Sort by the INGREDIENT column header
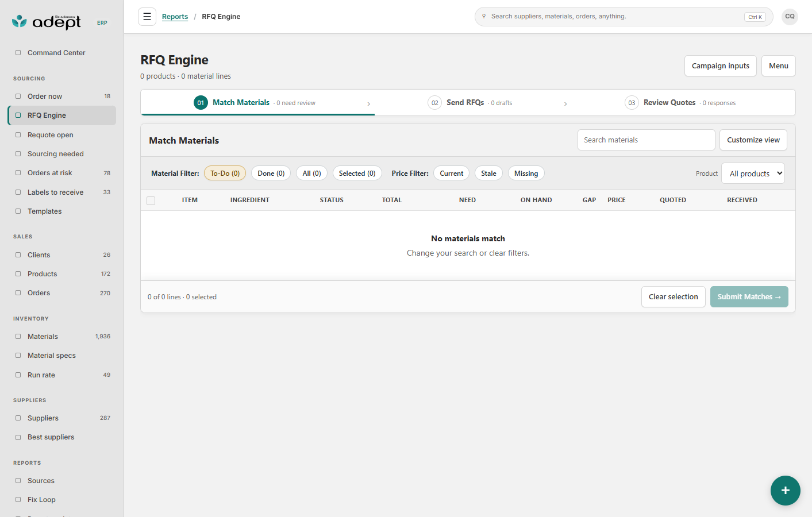812x517 pixels. coord(249,200)
